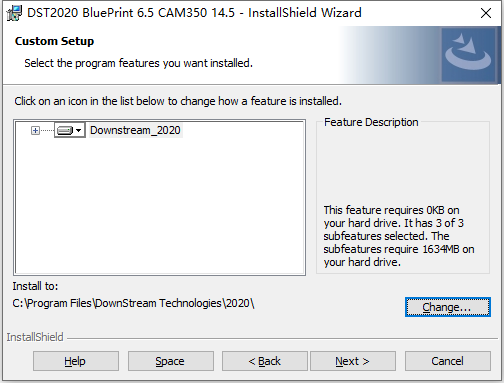Click the InstallShield label above the buttons

pos(35,337)
